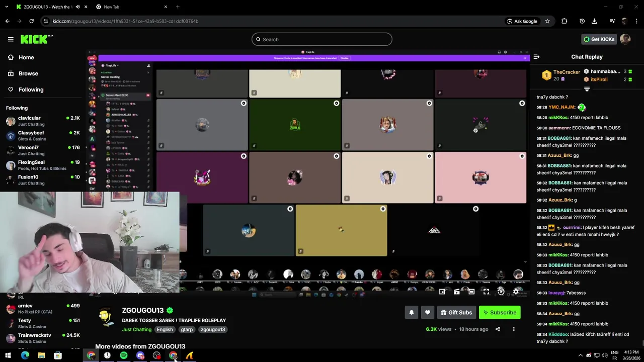Select the zgougou13 tag

click(213, 329)
